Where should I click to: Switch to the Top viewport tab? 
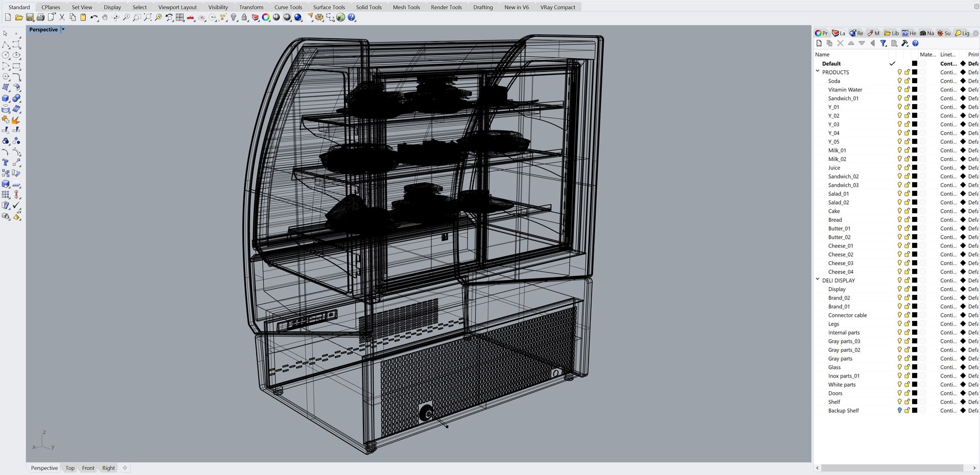tap(70, 468)
